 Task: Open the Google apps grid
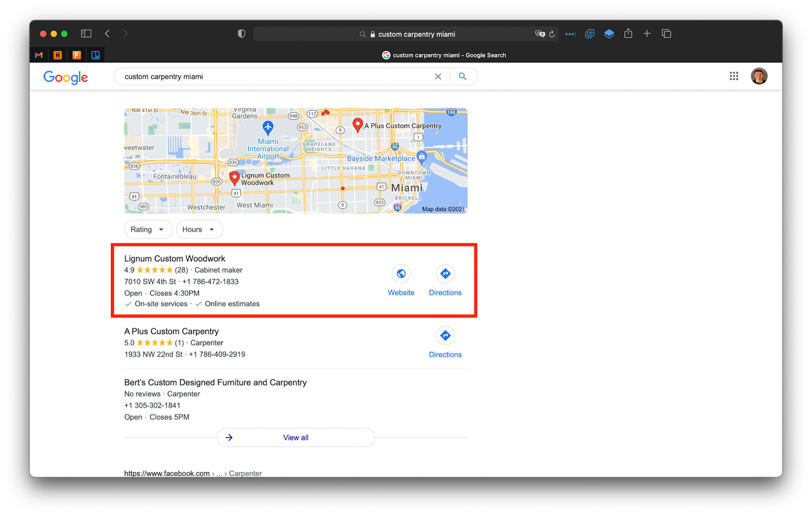point(734,76)
